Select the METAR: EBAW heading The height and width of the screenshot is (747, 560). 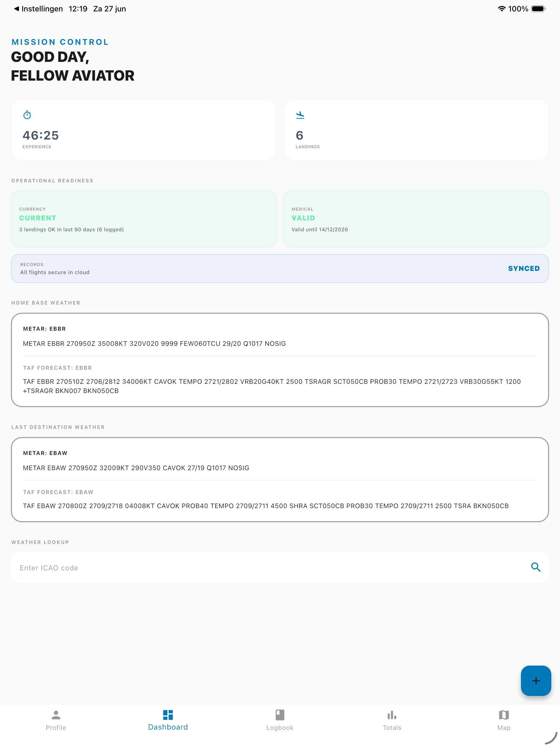[45, 453]
